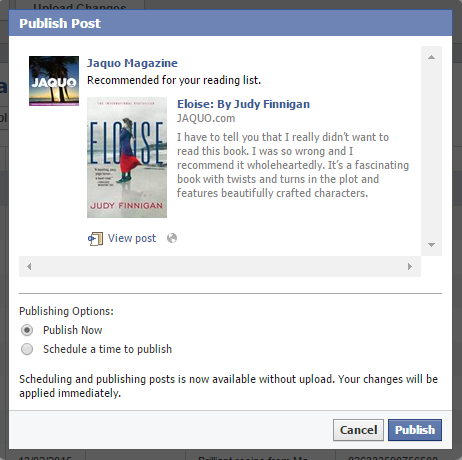The width and height of the screenshot is (462, 460).
Task: Click the globe public audience icon
Action: [x=172, y=238]
